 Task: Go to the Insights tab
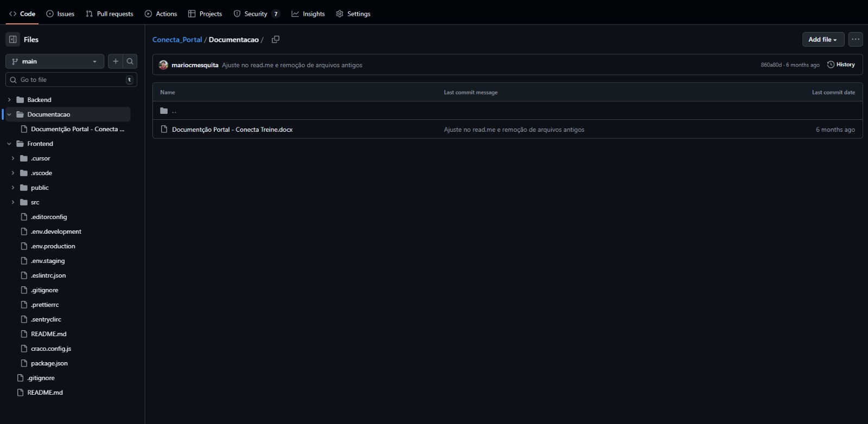pos(308,14)
